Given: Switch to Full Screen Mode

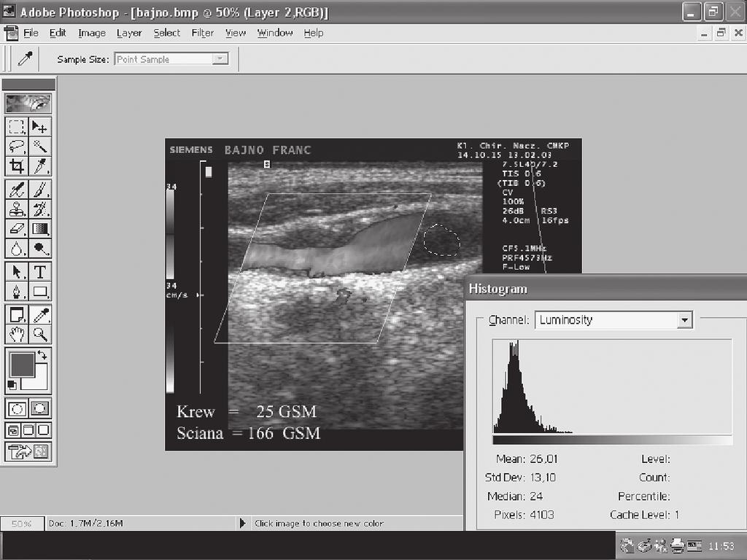Looking at the screenshot, I should (x=43, y=430).
